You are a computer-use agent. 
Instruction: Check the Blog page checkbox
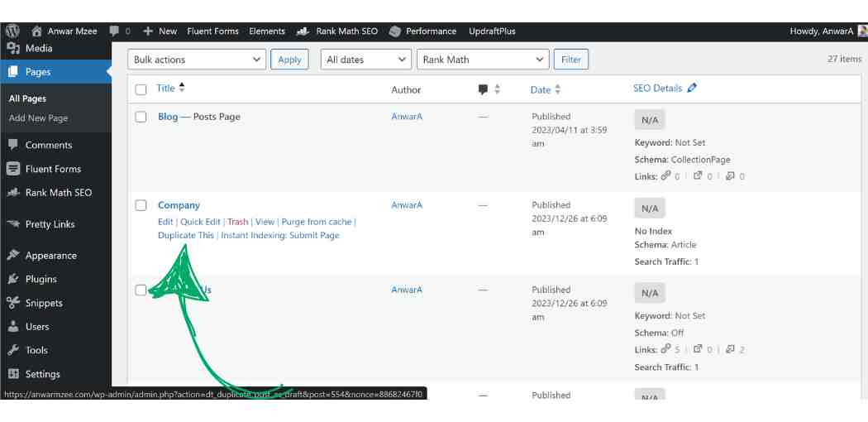click(141, 117)
